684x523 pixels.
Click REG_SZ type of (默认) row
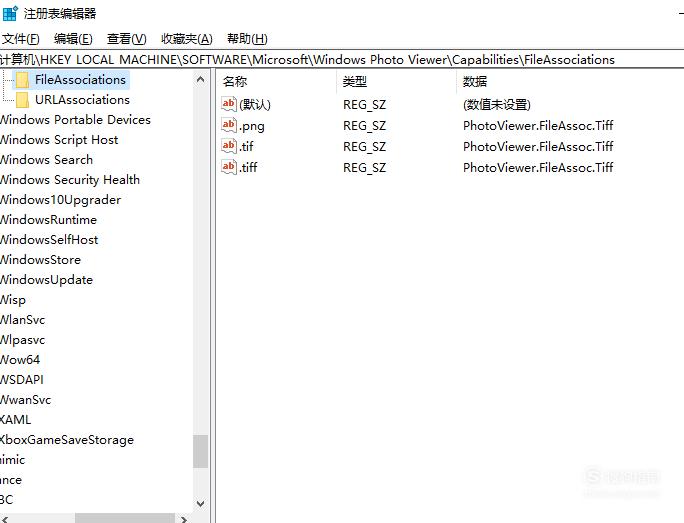(365, 105)
